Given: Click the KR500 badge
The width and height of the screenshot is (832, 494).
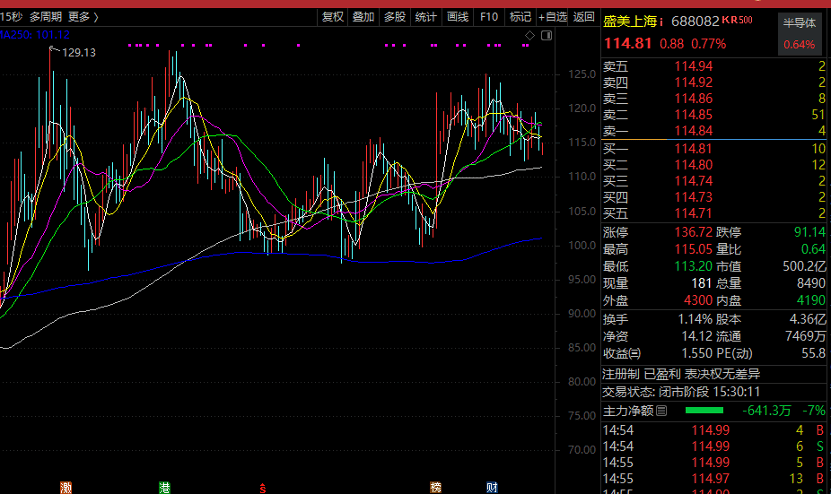Looking at the screenshot, I should 737,20.
